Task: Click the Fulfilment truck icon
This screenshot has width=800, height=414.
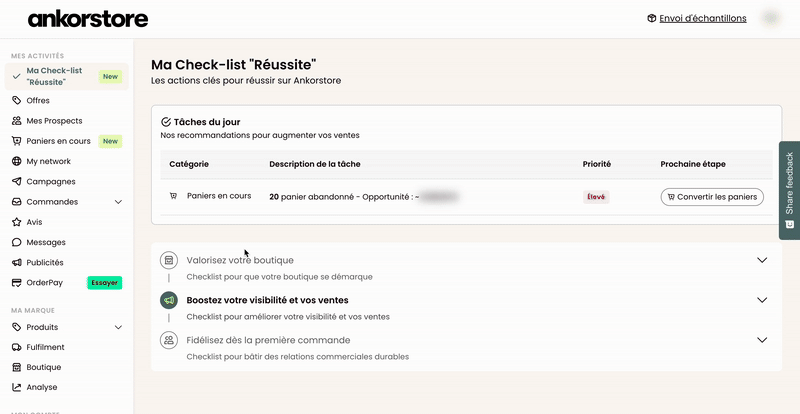Action: [16, 347]
